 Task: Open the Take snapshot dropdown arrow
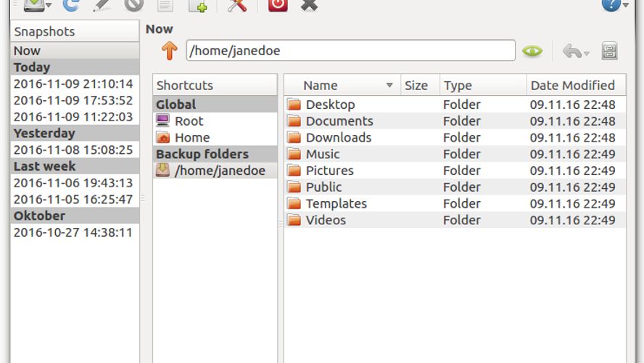(x=49, y=5)
